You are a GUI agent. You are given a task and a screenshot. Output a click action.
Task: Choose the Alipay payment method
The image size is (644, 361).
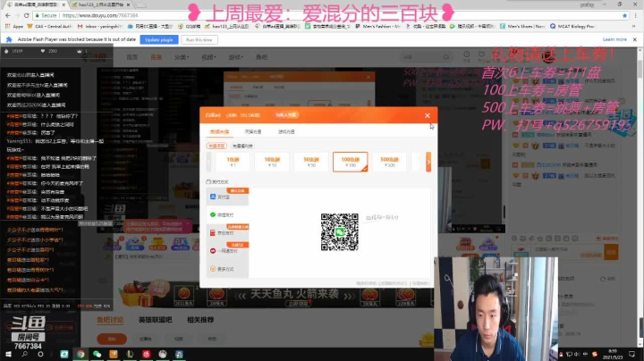pyautogui.click(x=227, y=197)
